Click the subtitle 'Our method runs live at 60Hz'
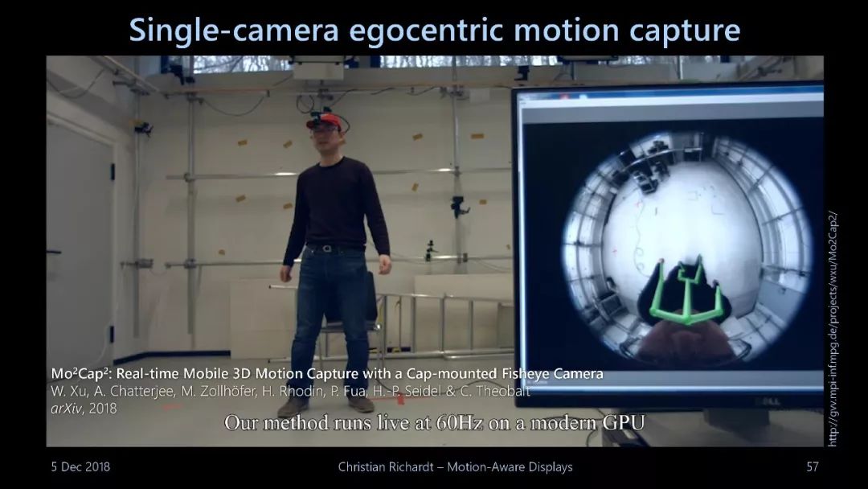Image resolution: width=868 pixels, height=489 pixels. (x=435, y=423)
